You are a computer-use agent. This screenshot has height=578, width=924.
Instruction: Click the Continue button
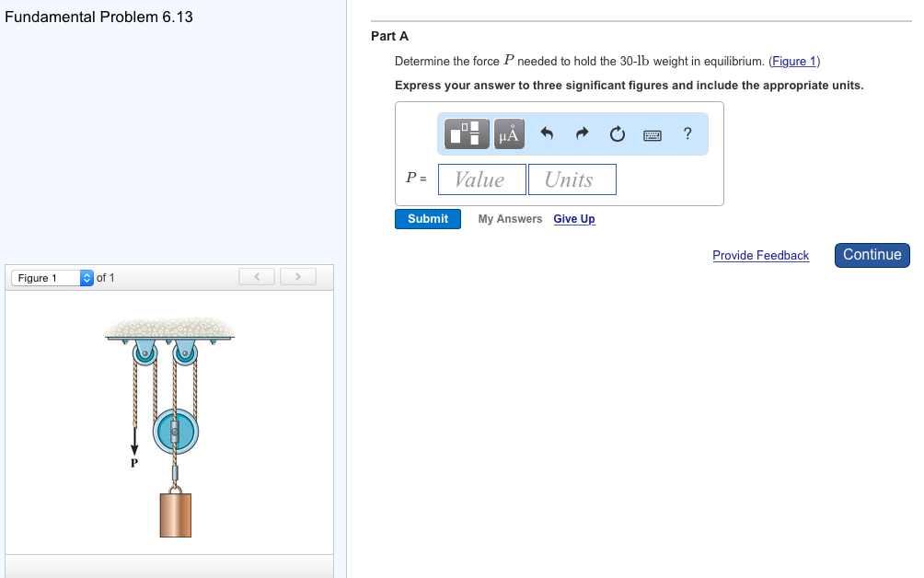click(x=872, y=255)
